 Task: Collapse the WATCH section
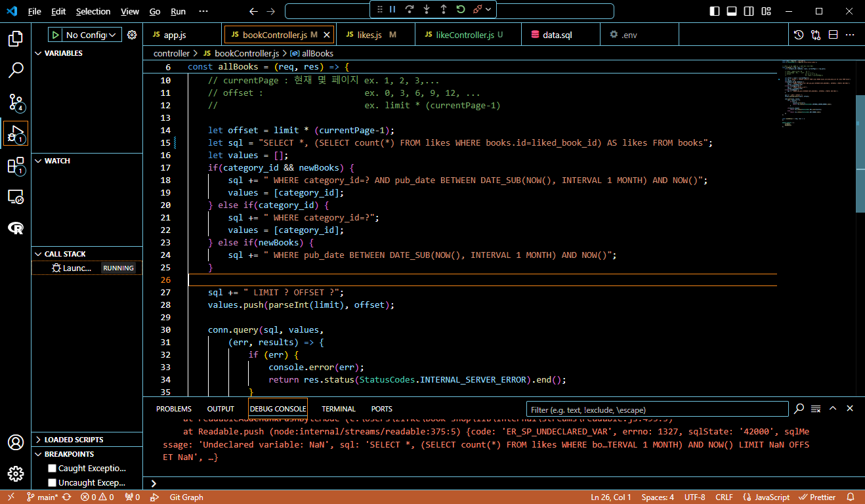pos(87,161)
